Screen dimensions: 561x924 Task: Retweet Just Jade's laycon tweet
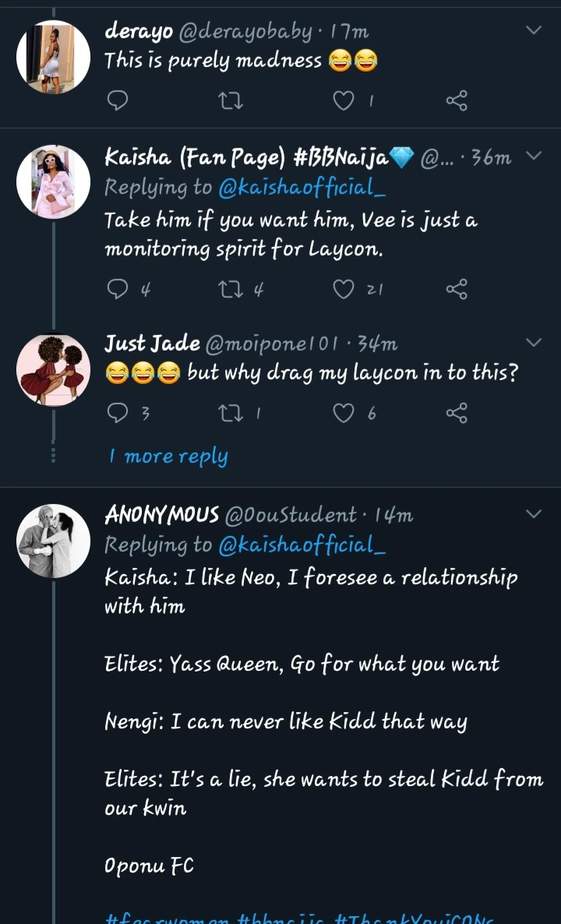tap(231, 413)
